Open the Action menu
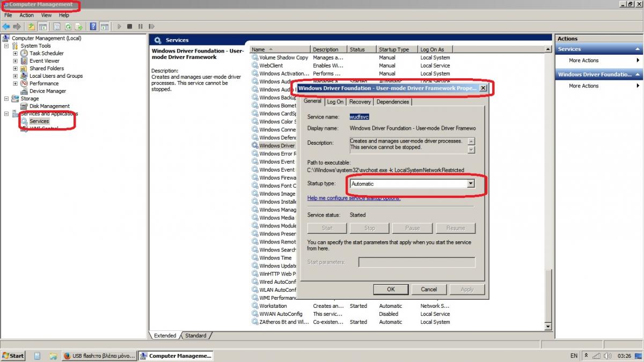This screenshot has height=362, width=644. 26,15
